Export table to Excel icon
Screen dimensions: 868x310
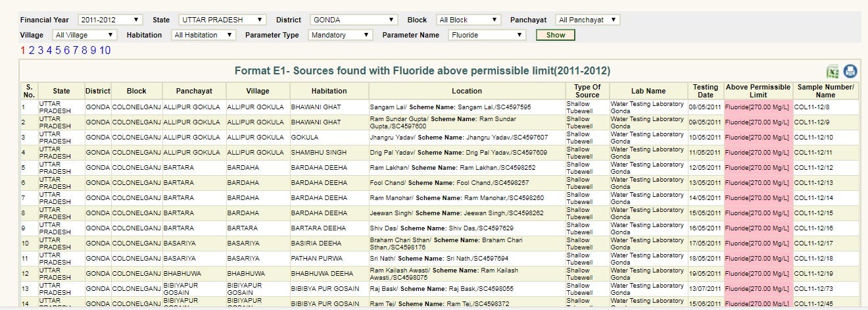(833, 72)
